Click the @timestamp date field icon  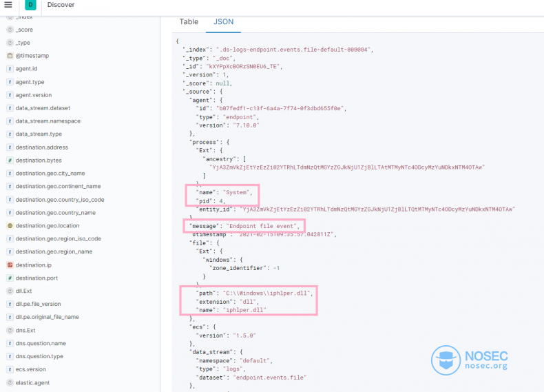click(10, 56)
